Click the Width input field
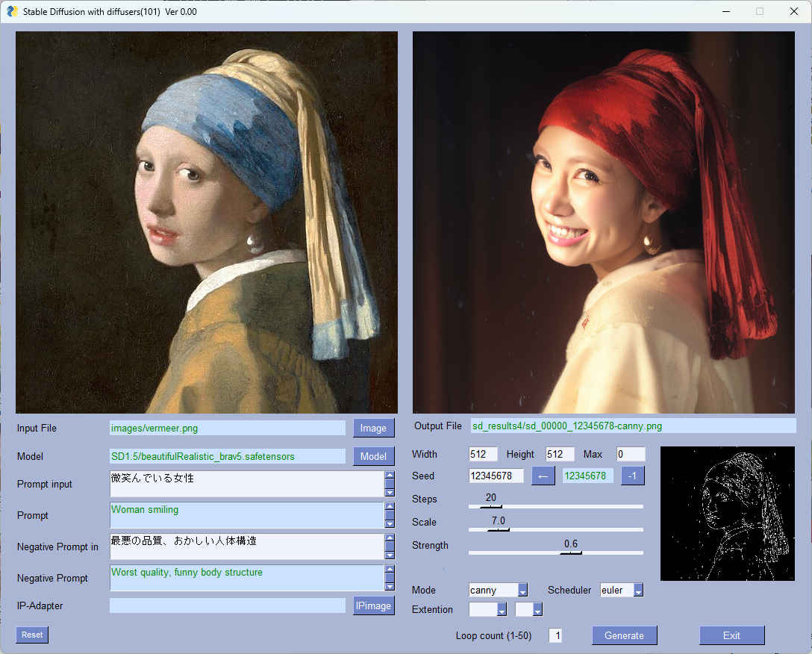The width and height of the screenshot is (812, 654). [483, 454]
